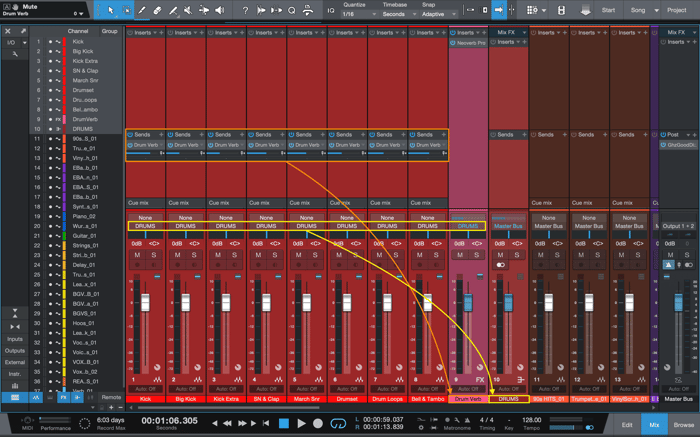Toggle visibility dot for Piano_02 channel
This screenshot has width=700, height=437.
pos(50,216)
